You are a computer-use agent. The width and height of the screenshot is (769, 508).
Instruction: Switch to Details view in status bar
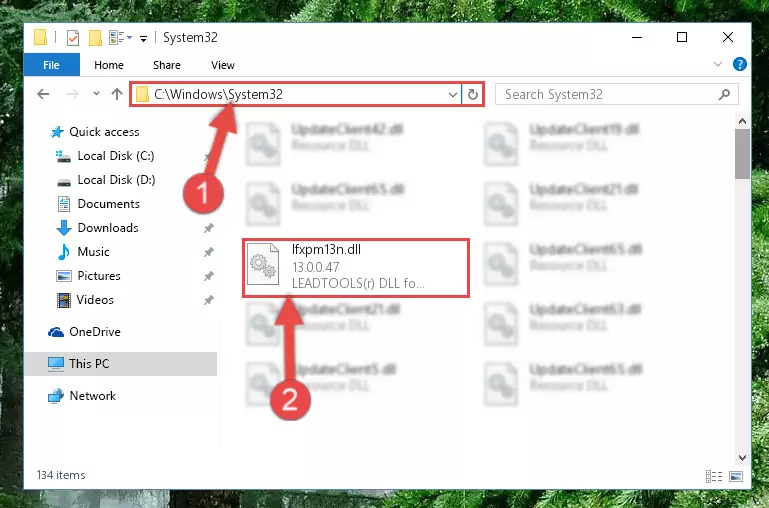click(714, 476)
